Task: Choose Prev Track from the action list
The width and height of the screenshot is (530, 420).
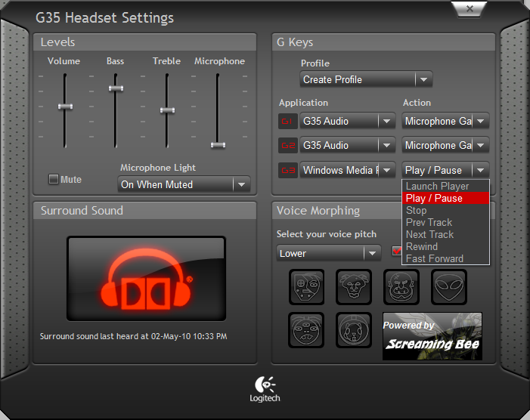Action: click(x=445, y=223)
